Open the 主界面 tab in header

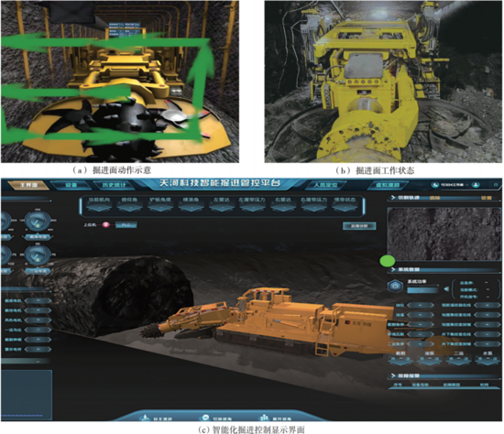coord(28,185)
